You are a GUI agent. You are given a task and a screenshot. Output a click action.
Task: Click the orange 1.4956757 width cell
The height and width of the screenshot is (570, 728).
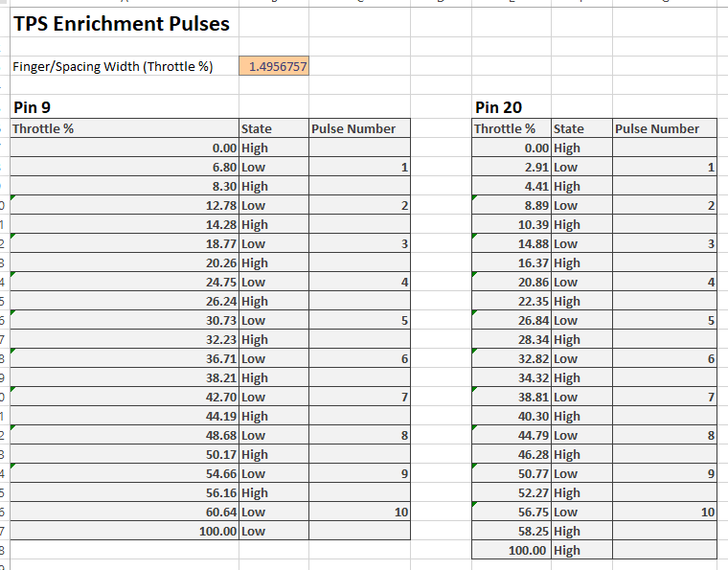pos(274,66)
